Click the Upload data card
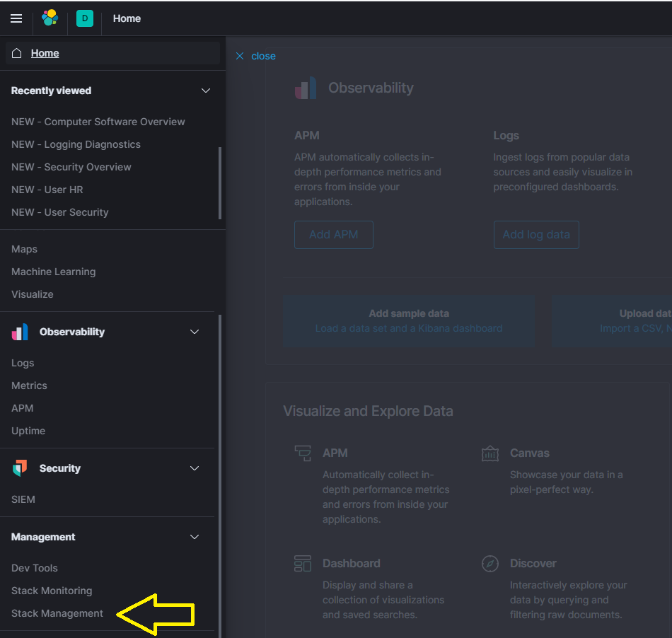 (612, 321)
